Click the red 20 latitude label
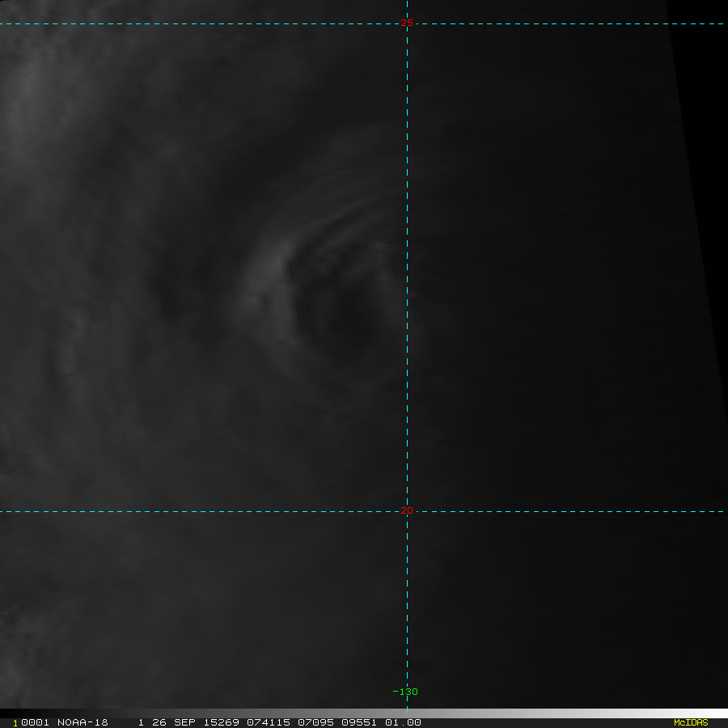 407,511
